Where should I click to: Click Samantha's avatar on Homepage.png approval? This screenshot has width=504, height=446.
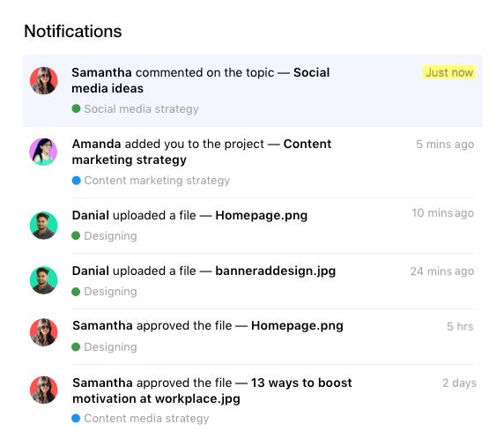(44, 332)
